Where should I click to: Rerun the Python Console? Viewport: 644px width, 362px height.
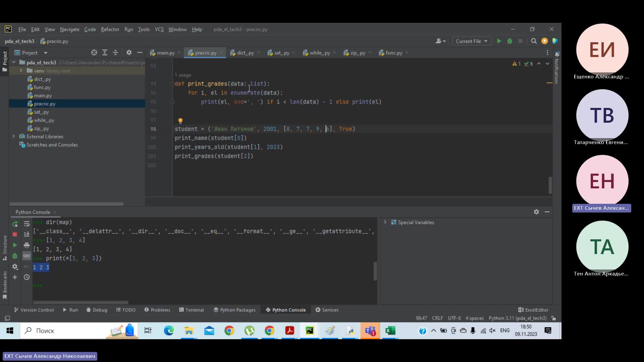[15, 224]
